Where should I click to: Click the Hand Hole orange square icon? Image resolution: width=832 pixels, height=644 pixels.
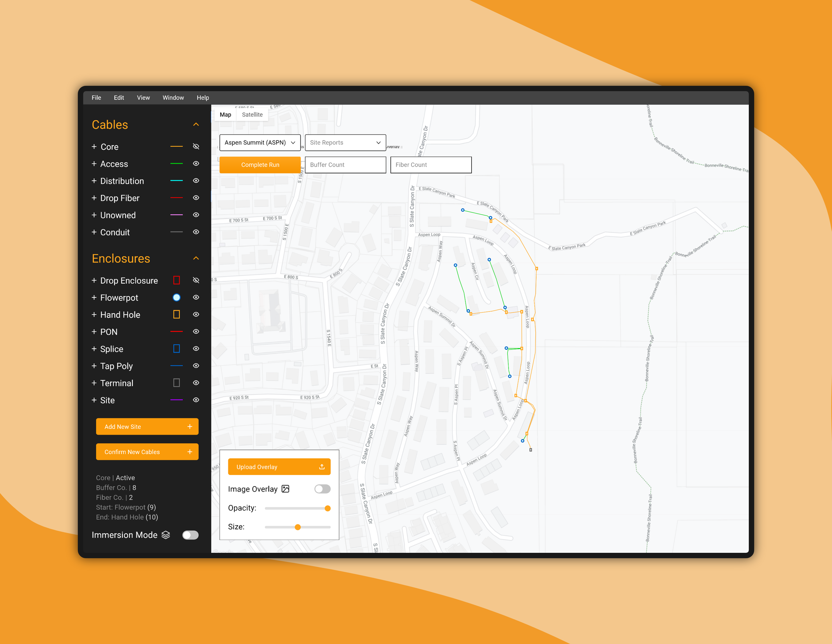pos(176,315)
